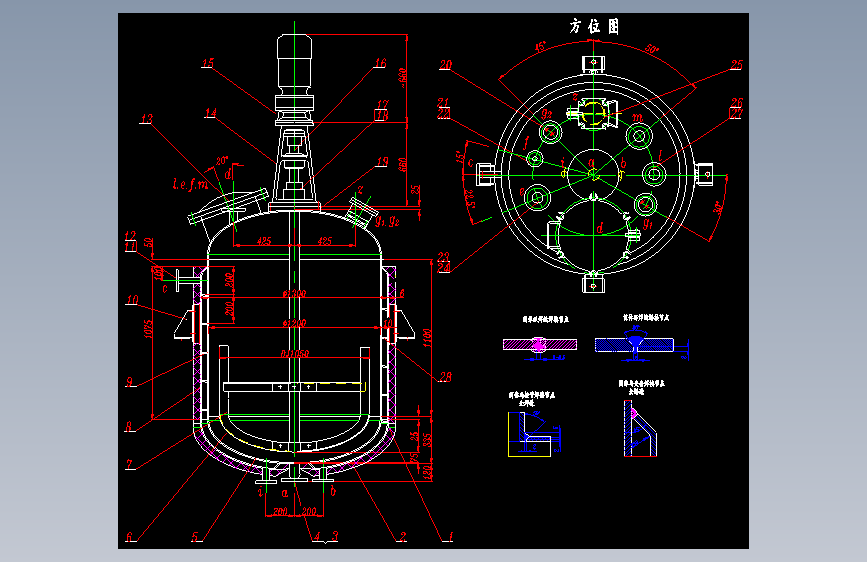This screenshot has width=867, height=562.
Task: Click the l.e.f.m nozzle label
Action: pyautogui.click(x=190, y=184)
